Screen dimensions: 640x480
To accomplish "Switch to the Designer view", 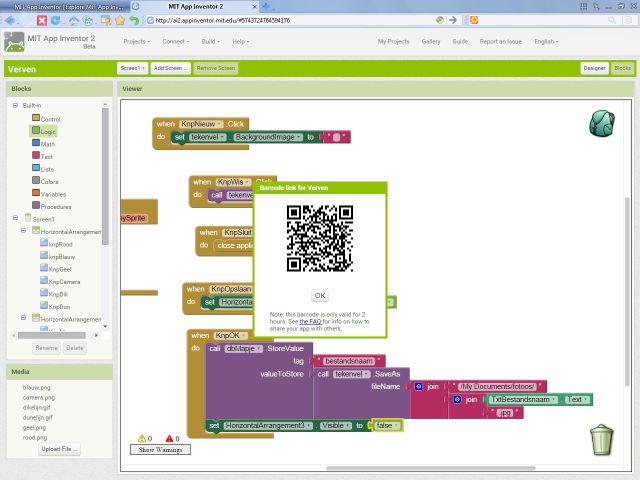I will (594, 68).
